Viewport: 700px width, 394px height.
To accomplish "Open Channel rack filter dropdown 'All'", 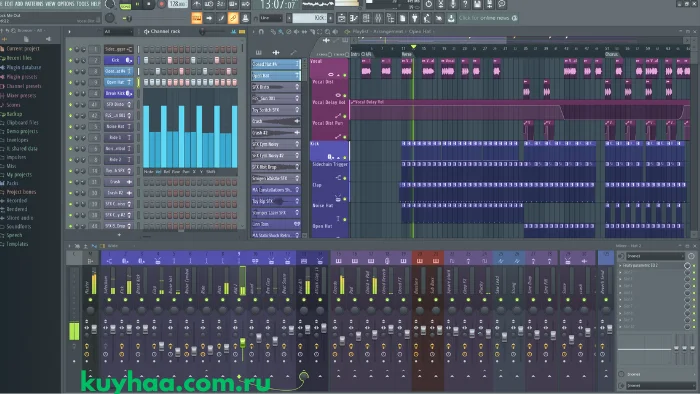I will (118, 32).
